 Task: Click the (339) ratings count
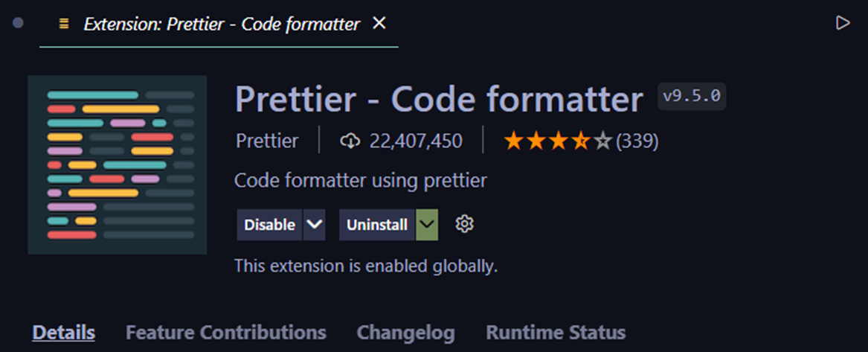pyautogui.click(x=637, y=141)
